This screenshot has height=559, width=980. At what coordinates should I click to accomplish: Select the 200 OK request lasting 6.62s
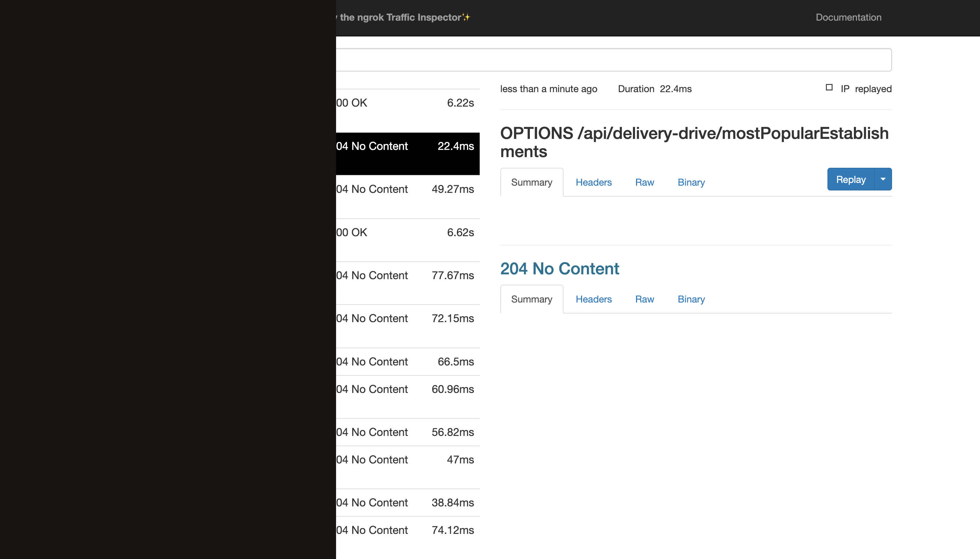[407, 232]
